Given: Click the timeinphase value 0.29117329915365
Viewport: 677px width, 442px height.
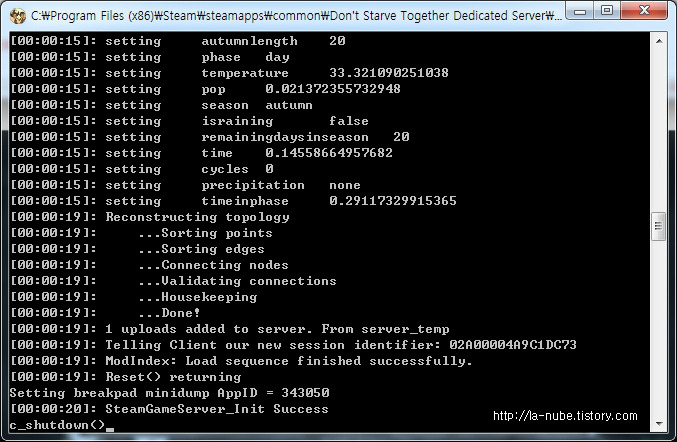Looking at the screenshot, I should click(x=393, y=201).
